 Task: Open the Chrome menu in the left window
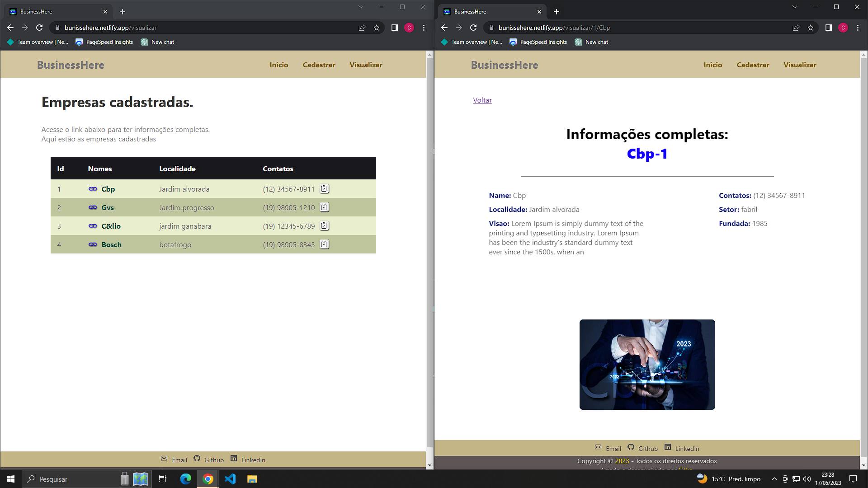(424, 28)
